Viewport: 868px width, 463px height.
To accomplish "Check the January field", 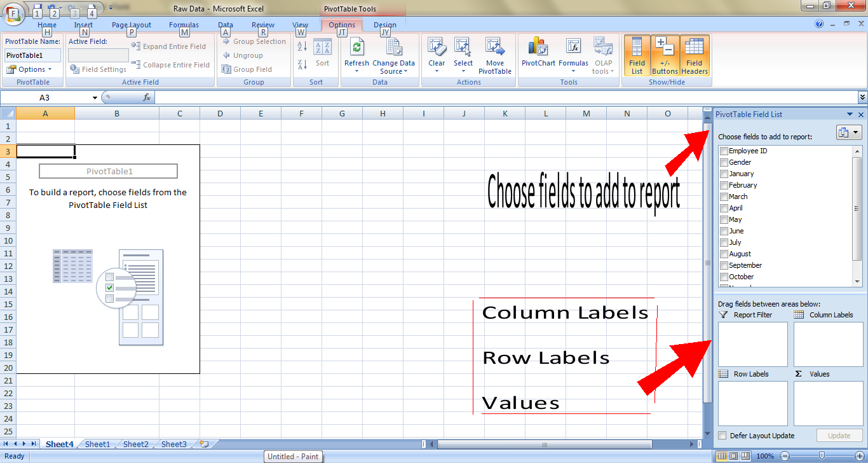I will (x=724, y=174).
